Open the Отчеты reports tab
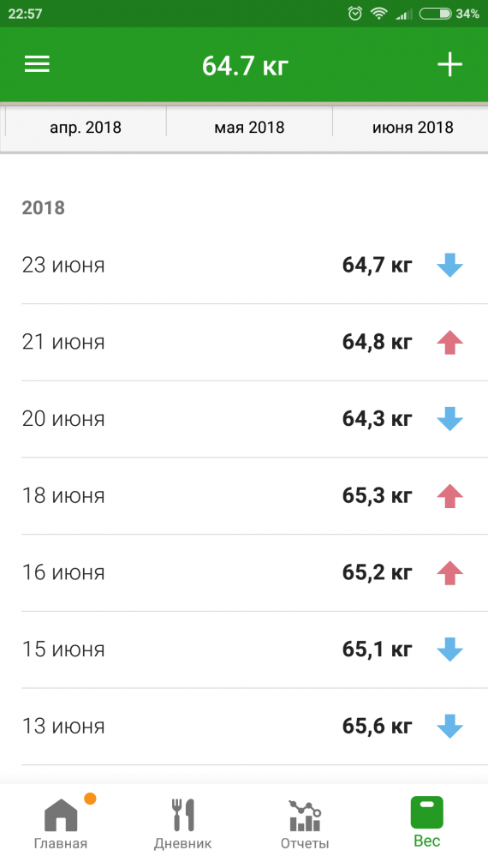 (305, 823)
